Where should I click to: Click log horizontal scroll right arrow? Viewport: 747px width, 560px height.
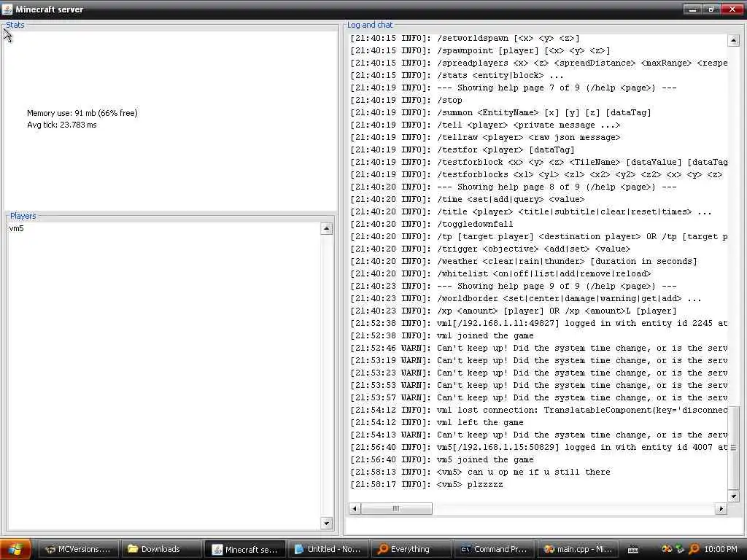point(721,508)
